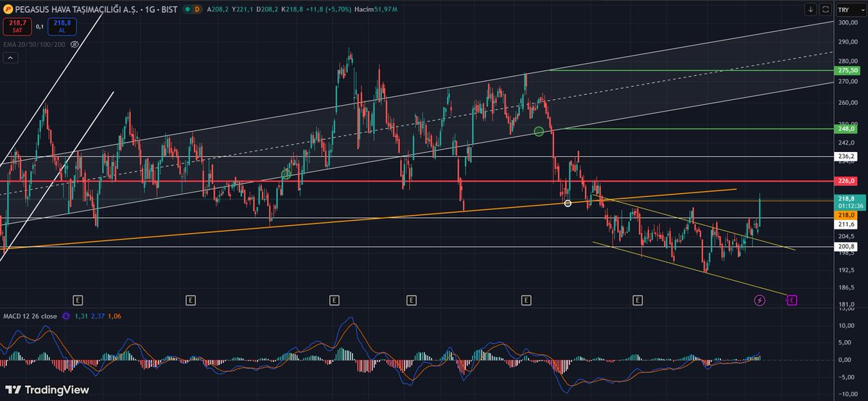Screen dimensions: 868x401
Task: Click the orange D data badge
Action: pos(197,10)
